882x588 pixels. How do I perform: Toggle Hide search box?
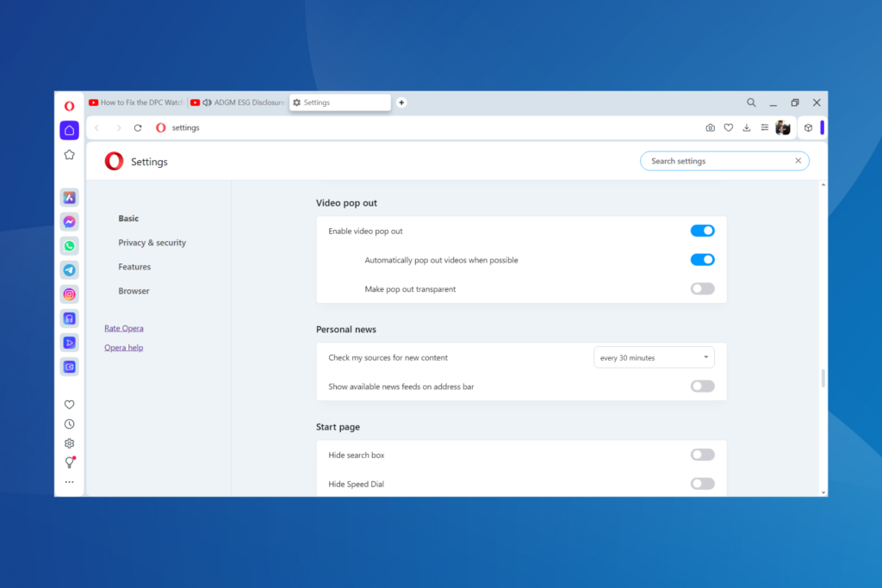[x=703, y=455]
